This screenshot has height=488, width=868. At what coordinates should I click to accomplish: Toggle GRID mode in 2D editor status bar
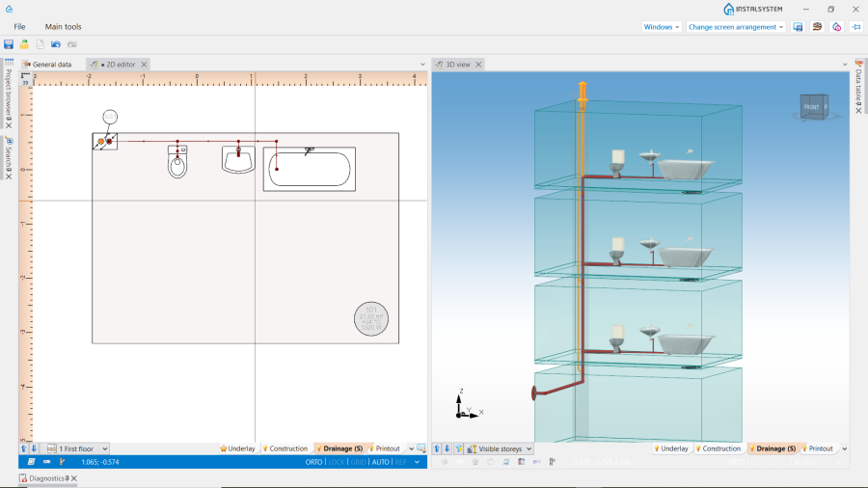coord(358,462)
